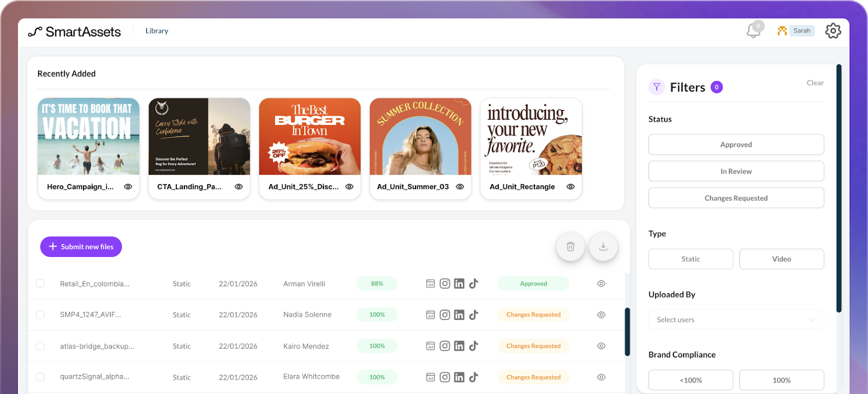Click Submit new files button
This screenshot has width=868, height=394.
pos(81,247)
